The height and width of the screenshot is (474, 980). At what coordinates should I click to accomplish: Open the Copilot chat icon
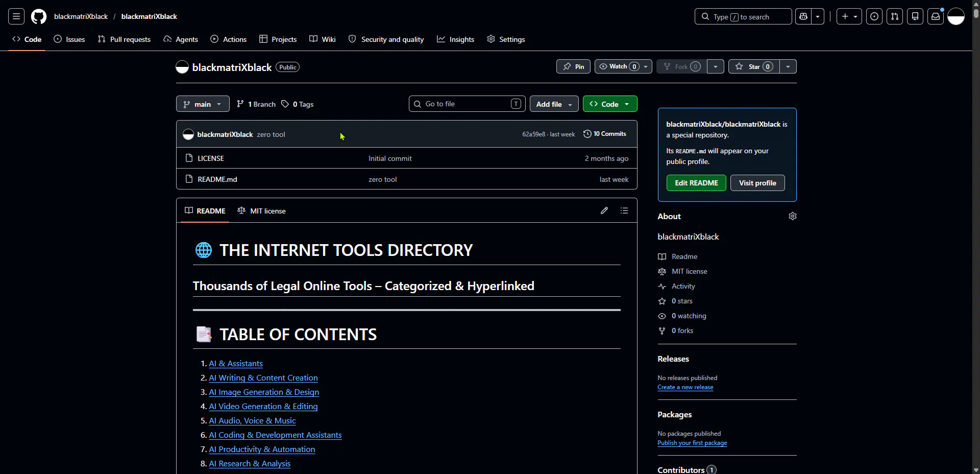[803, 16]
